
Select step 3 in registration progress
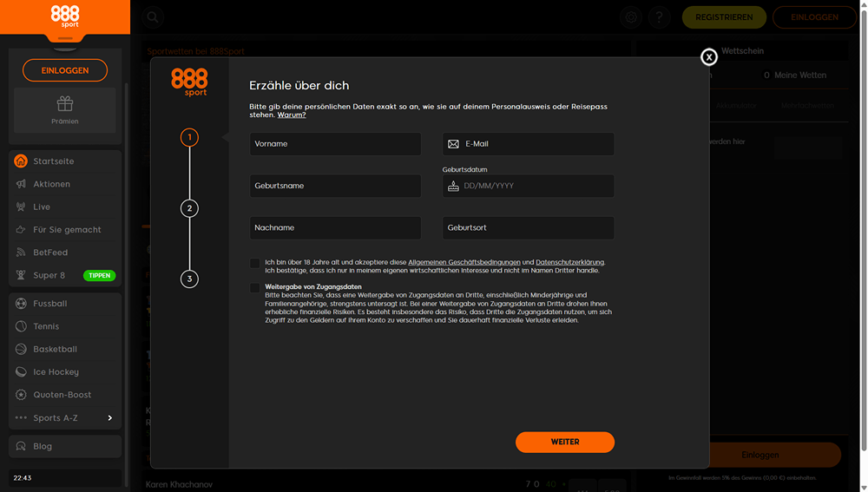[x=189, y=279]
